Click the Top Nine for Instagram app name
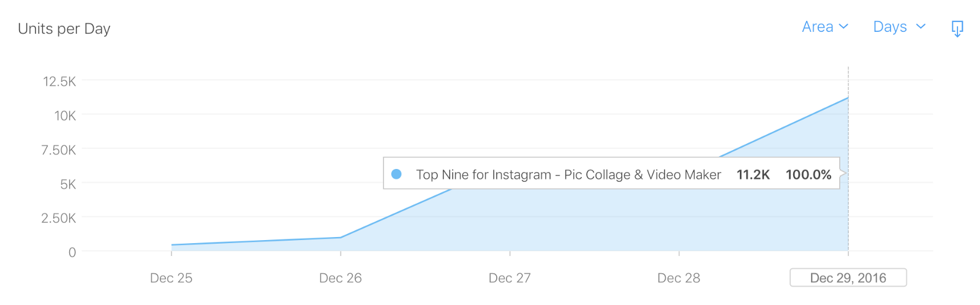The image size is (980, 305). [x=568, y=175]
